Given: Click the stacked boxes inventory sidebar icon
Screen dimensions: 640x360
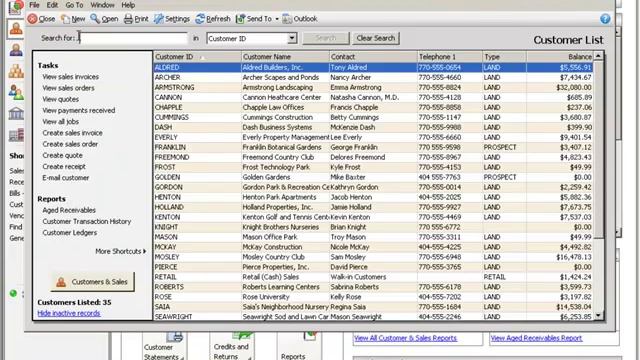Looking at the screenshot, I should click(x=16, y=71).
